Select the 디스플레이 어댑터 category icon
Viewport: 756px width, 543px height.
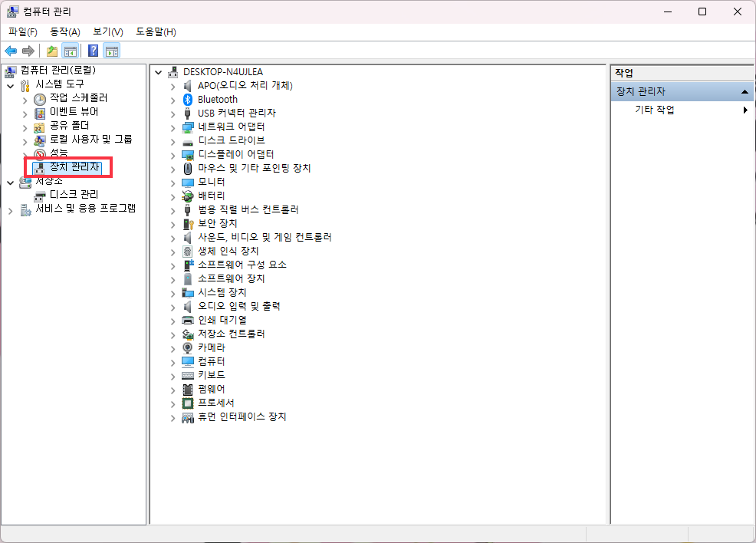click(x=186, y=154)
